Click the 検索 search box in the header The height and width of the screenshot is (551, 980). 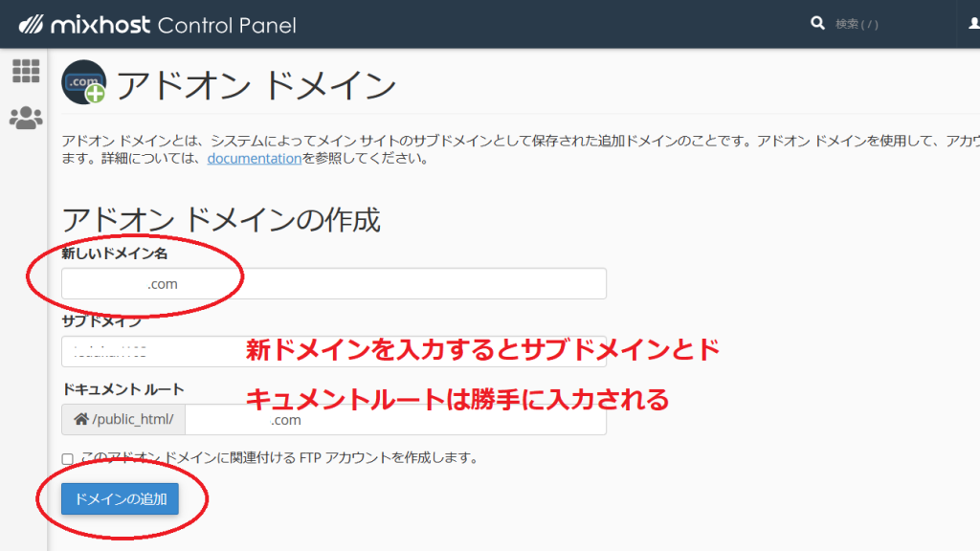click(x=880, y=24)
